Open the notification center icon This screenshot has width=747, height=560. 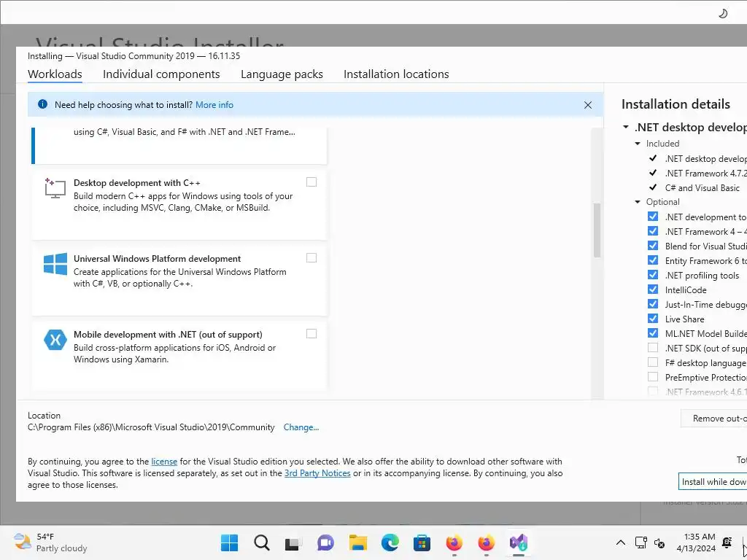pyautogui.click(x=727, y=542)
